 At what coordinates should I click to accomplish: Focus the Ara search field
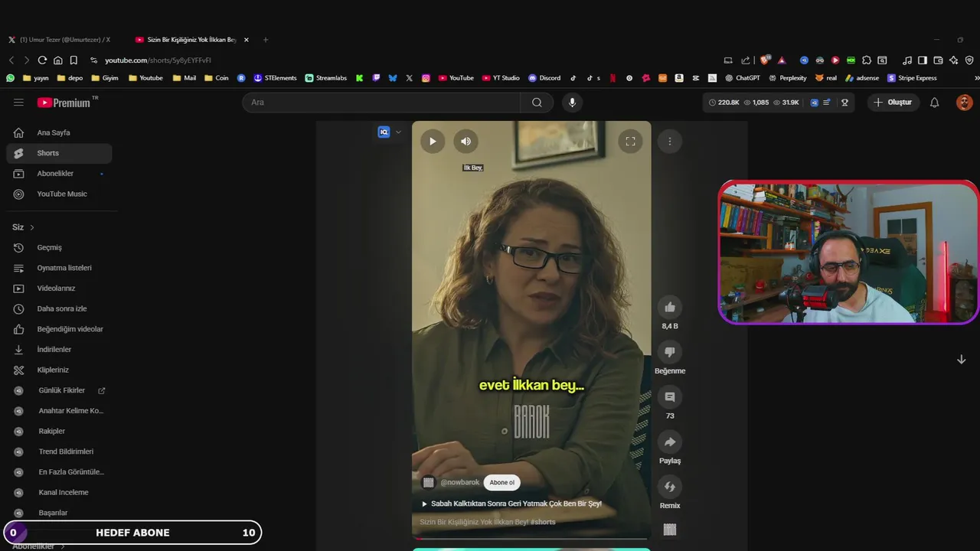click(381, 103)
